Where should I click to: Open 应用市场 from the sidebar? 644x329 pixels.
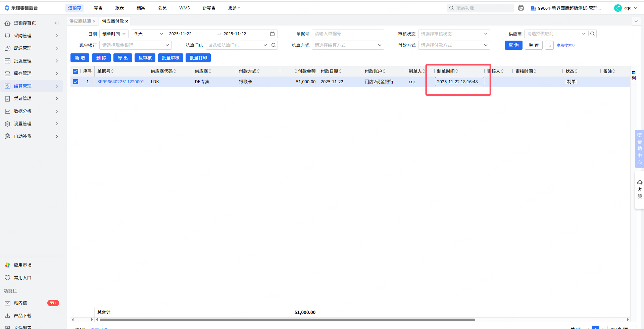[22, 265]
